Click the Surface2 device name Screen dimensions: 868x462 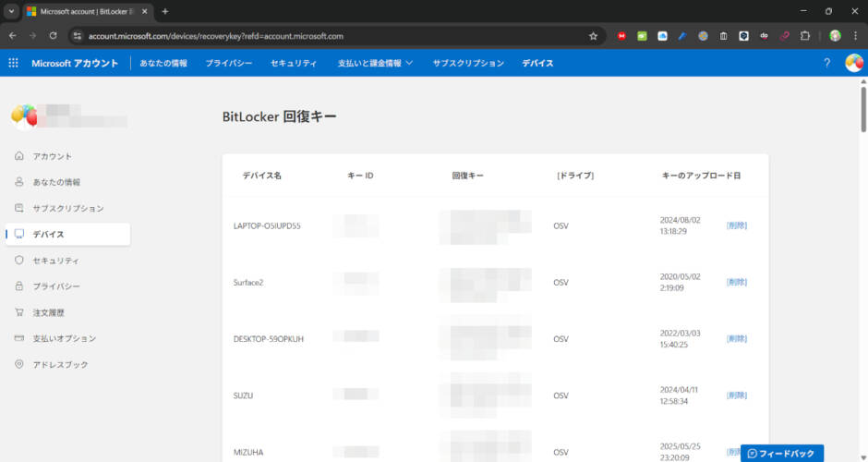pyautogui.click(x=248, y=283)
